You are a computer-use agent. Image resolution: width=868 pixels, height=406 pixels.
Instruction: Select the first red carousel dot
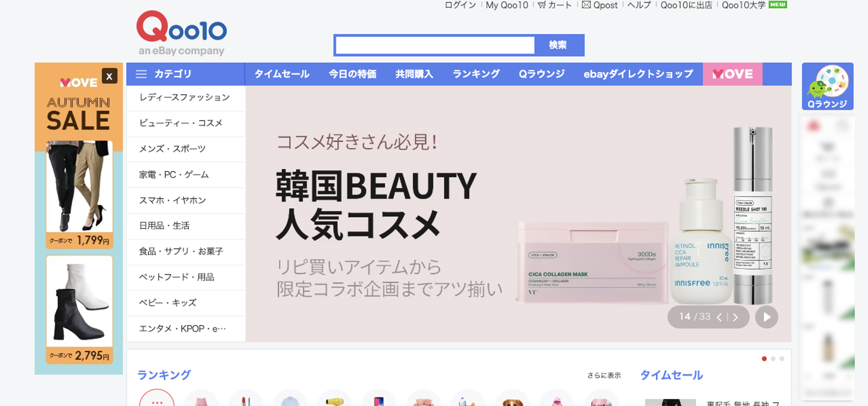click(764, 359)
